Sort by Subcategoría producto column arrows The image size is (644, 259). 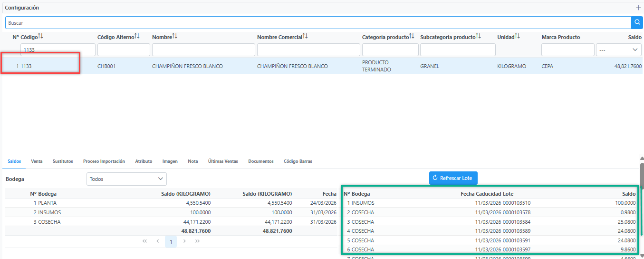479,37
